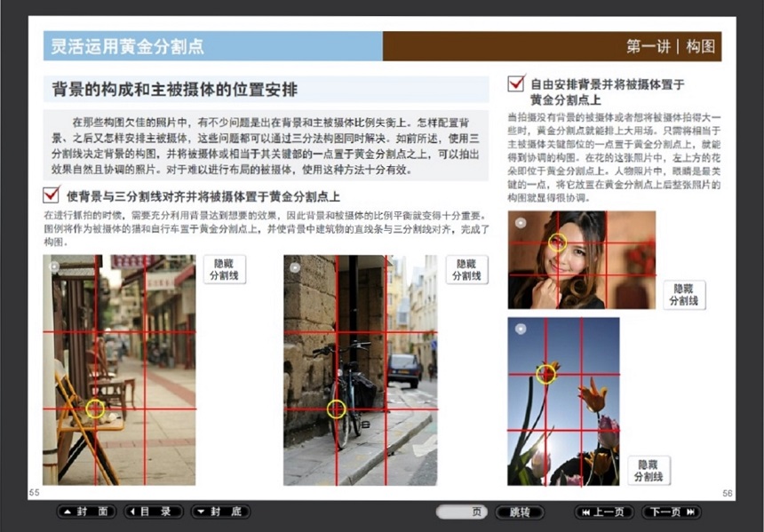Toggle 隐藏分割线 beside the bicycle photo
Image resolution: width=764 pixels, height=532 pixels.
pos(466,270)
